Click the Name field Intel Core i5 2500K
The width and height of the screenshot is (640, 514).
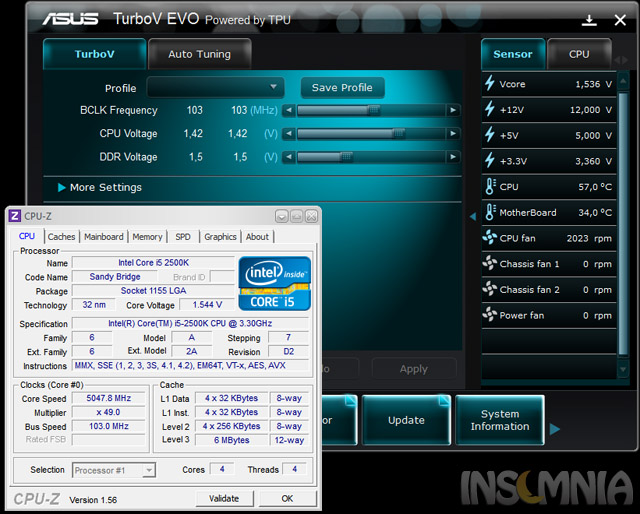153,263
